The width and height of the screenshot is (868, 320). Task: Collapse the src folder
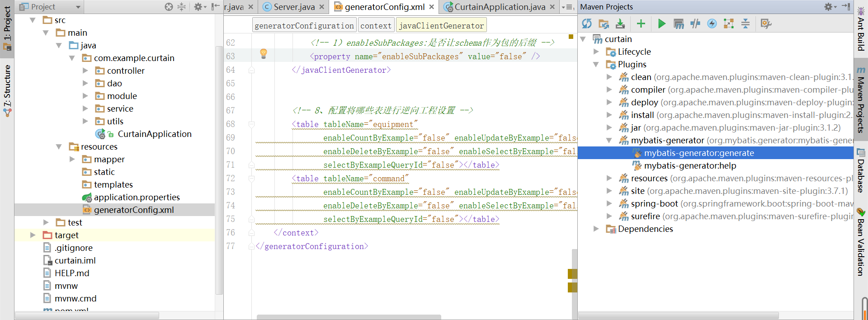click(33, 20)
